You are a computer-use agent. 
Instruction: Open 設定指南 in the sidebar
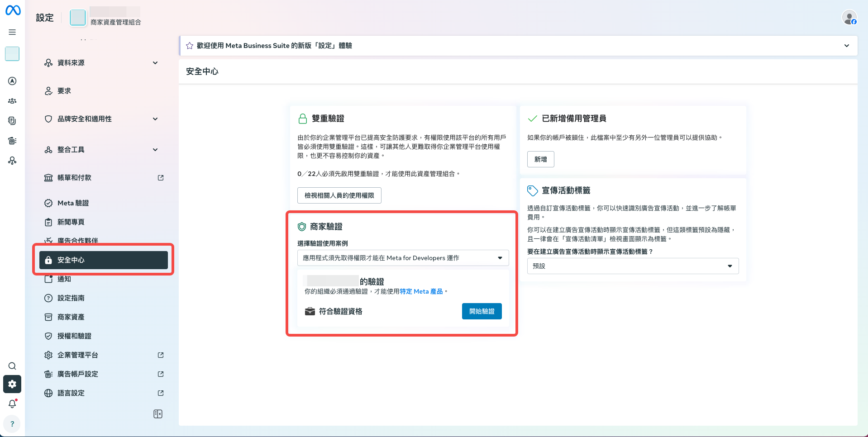click(103, 298)
